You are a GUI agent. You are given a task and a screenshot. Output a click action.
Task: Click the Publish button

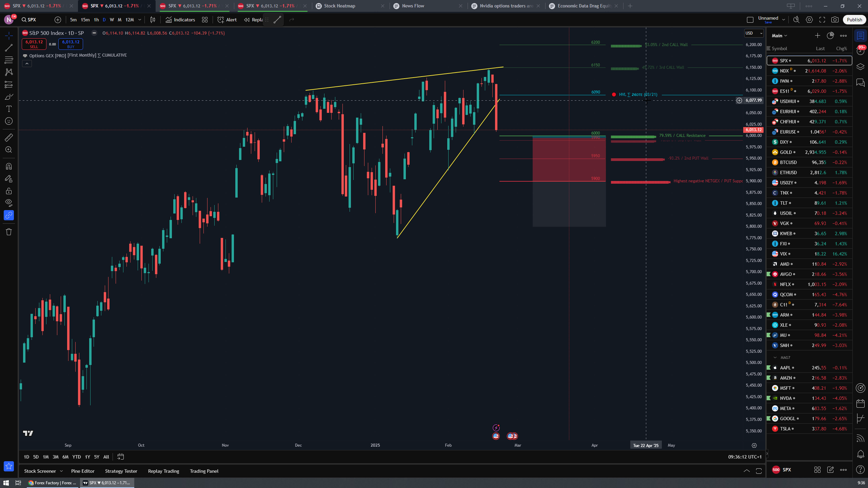pyautogui.click(x=854, y=20)
